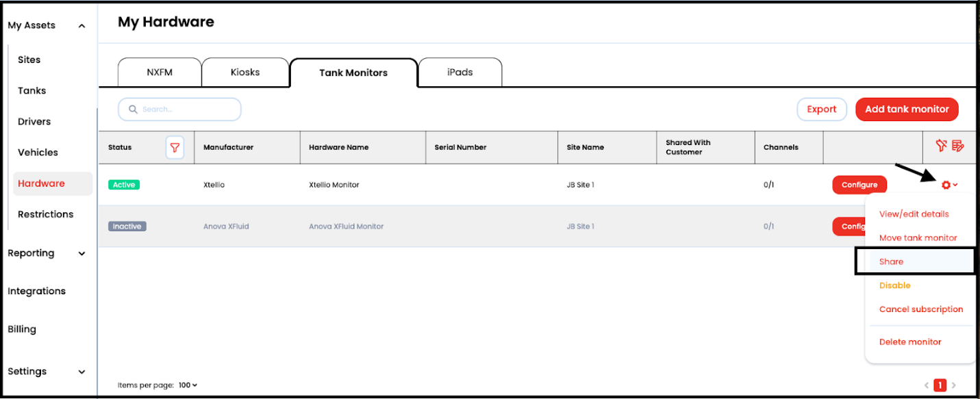Expand the Reporting menu
Viewport: 980px width, 399px height.
81,253
